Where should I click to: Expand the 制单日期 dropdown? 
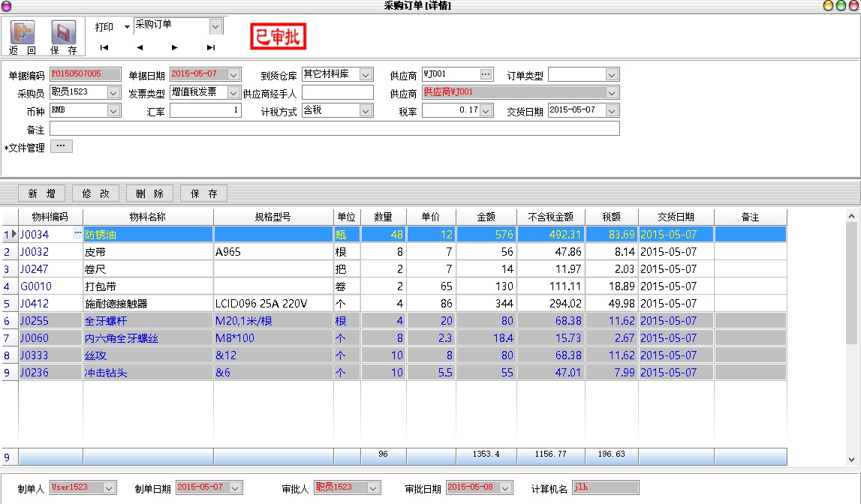[x=236, y=487]
